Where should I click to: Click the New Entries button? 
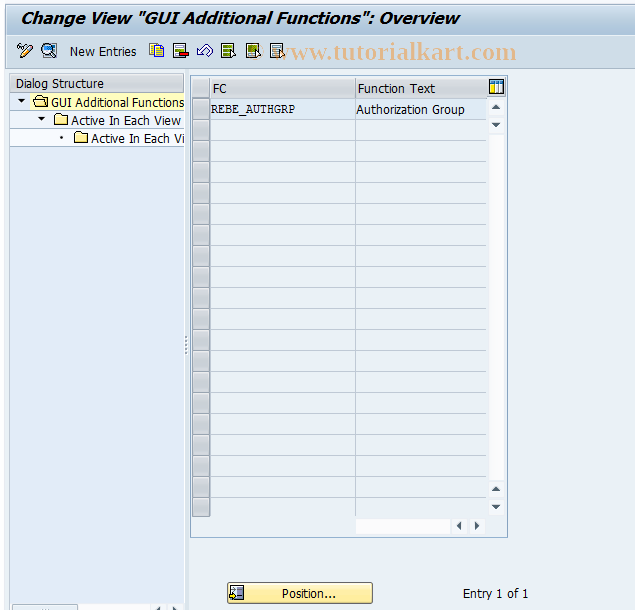(103, 52)
